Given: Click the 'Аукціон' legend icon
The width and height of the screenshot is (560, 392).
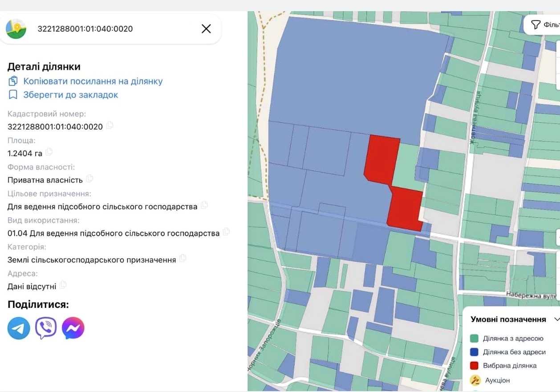Looking at the screenshot, I should pyautogui.click(x=475, y=380).
